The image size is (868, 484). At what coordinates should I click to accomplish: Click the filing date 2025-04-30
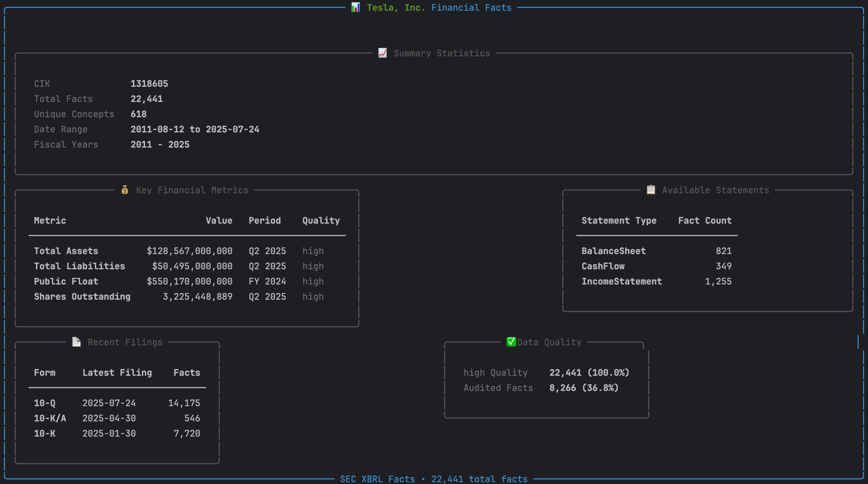109,418
